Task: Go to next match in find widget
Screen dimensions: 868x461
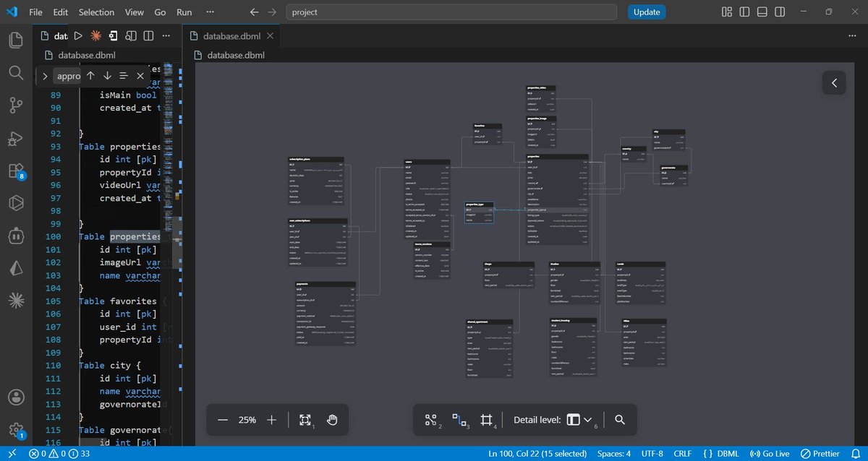Action: pyautogui.click(x=107, y=76)
